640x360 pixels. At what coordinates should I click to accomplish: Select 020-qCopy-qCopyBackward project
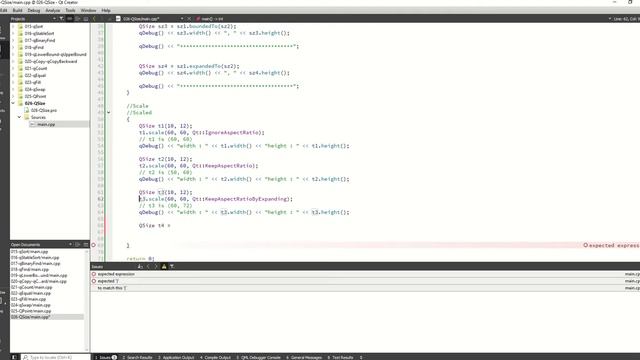pyautogui.click(x=50, y=62)
